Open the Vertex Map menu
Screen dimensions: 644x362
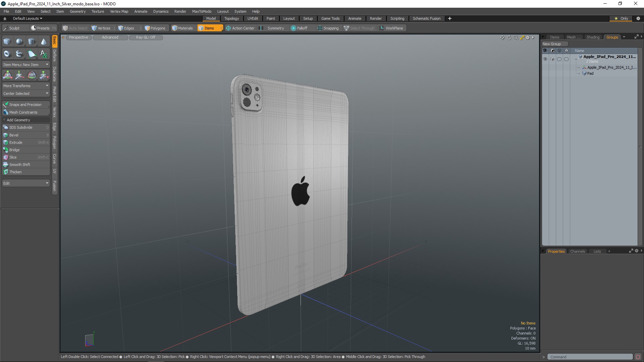pyautogui.click(x=119, y=11)
